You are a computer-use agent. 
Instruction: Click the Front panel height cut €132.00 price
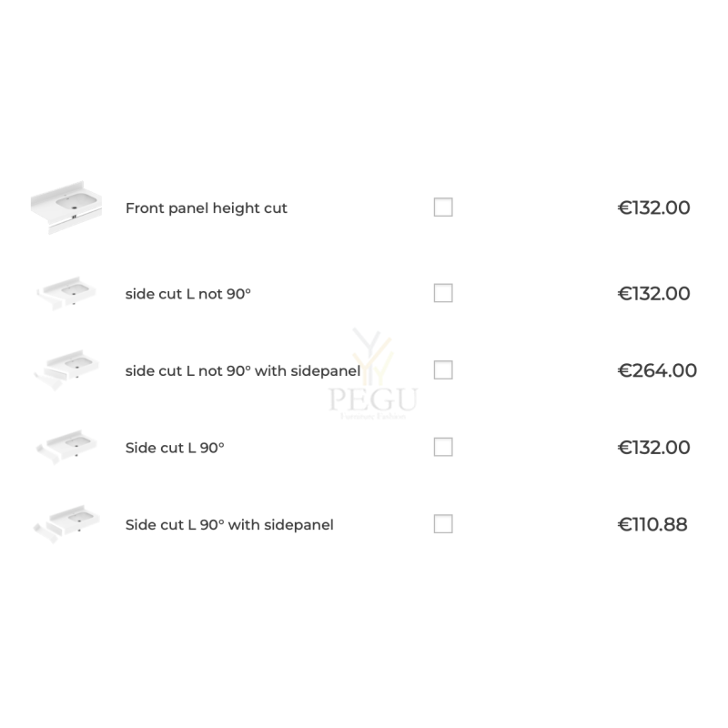tap(653, 207)
